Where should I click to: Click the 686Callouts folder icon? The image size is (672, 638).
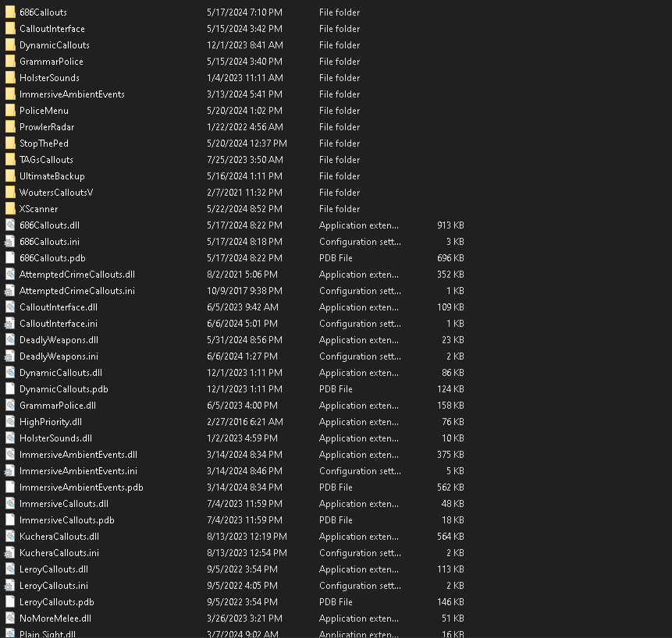[10, 12]
